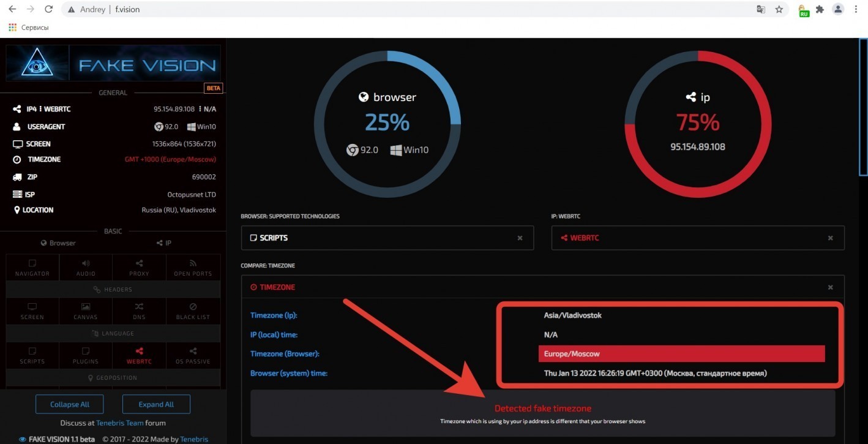This screenshot has width=868, height=444.
Task: Open the PLUGINS check tile
Action: tap(86, 355)
